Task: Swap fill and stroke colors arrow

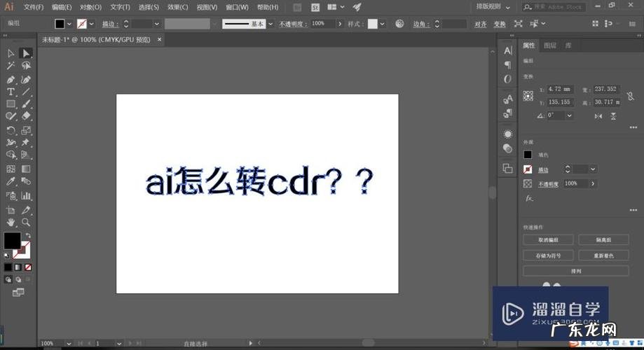Action: click(x=28, y=235)
